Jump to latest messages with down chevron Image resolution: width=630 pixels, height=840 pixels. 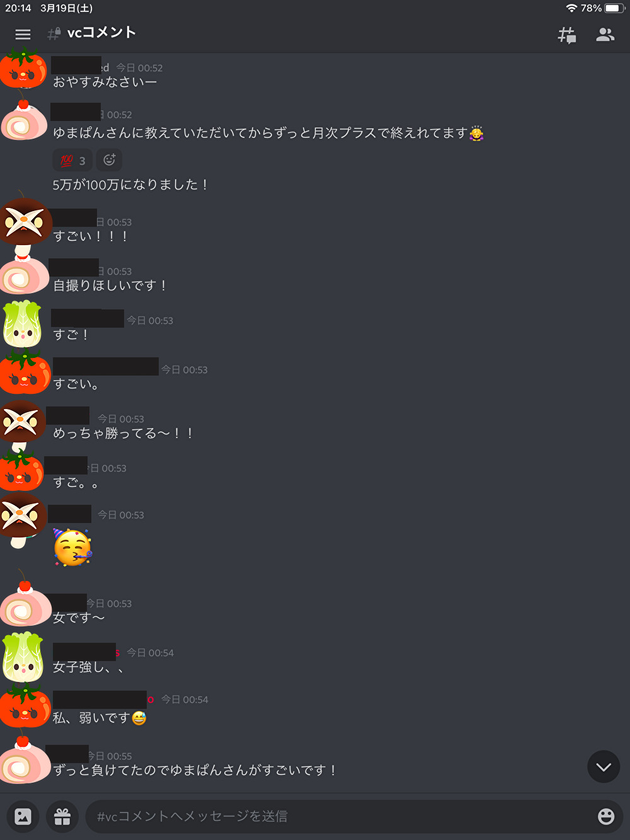[x=604, y=767]
